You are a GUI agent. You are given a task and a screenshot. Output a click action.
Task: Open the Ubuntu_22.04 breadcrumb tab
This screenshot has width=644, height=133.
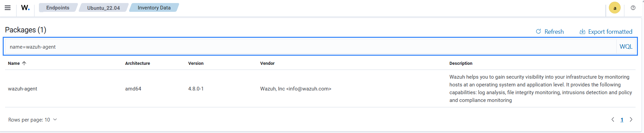click(103, 7)
